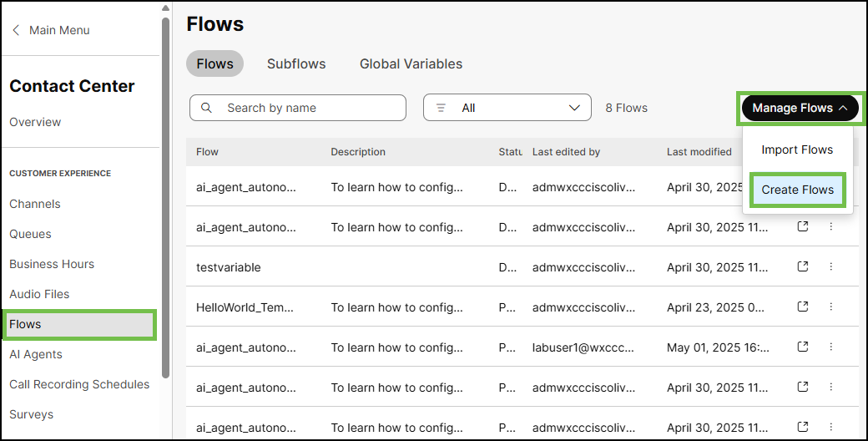The width and height of the screenshot is (868, 441).
Task: Open the Overview page link
Action: pyautogui.click(x=35, y=122)
